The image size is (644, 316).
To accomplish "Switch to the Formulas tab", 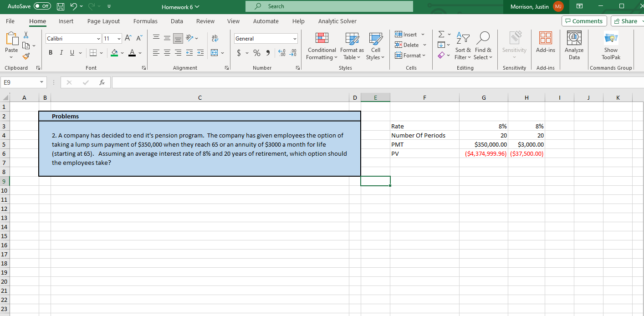I will [145, 21].
